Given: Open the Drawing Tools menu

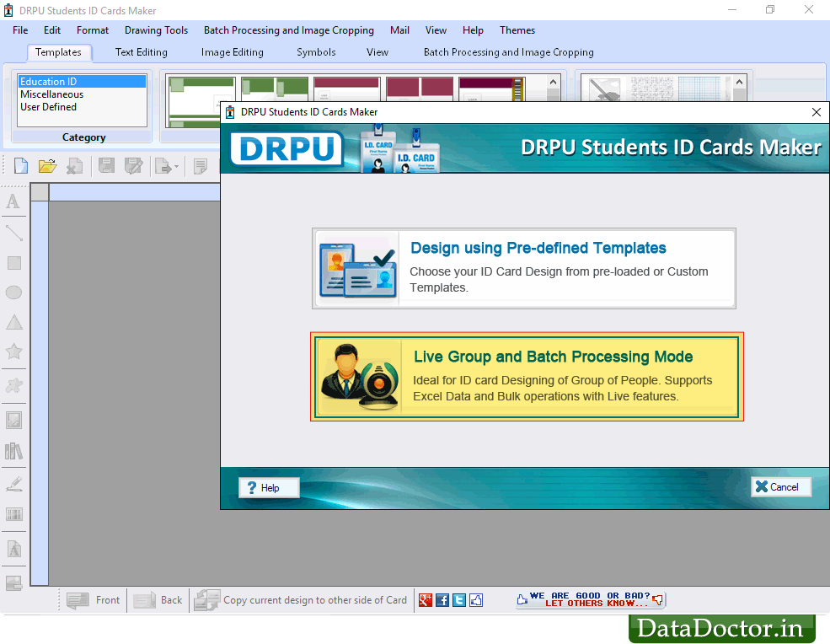Looking at the screenshot, I should click(x=156, y=30).
